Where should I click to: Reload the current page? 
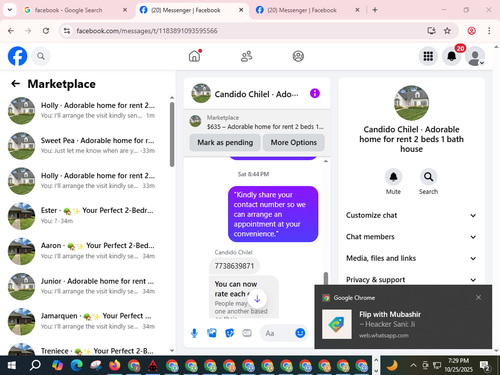click(46, 31)
